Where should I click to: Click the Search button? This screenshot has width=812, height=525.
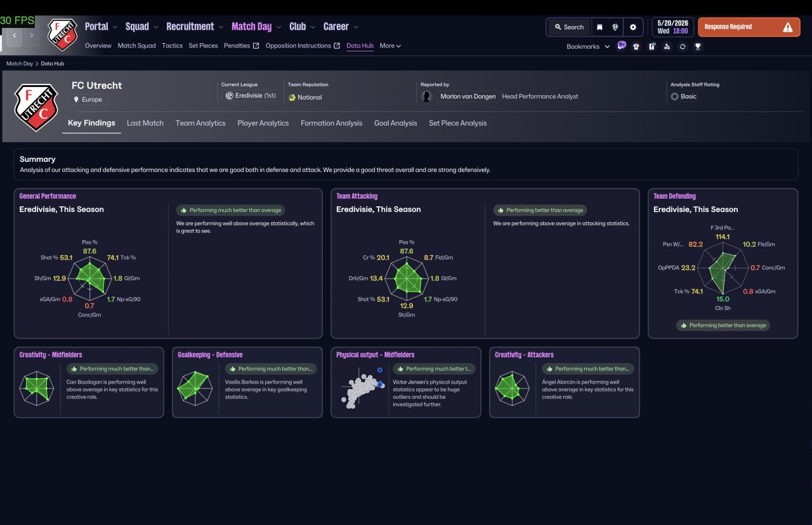[569, 27]
